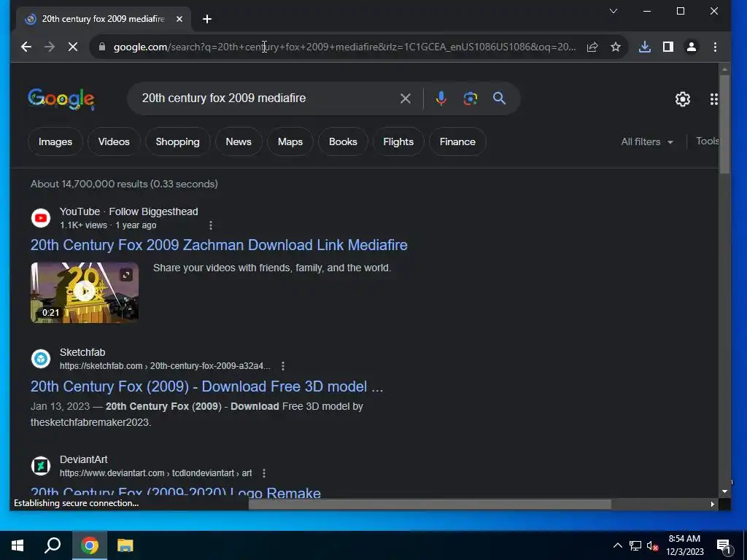
Task: Expand the All filters dropdown
Action: pyautogui.click(x=646, y=142)
